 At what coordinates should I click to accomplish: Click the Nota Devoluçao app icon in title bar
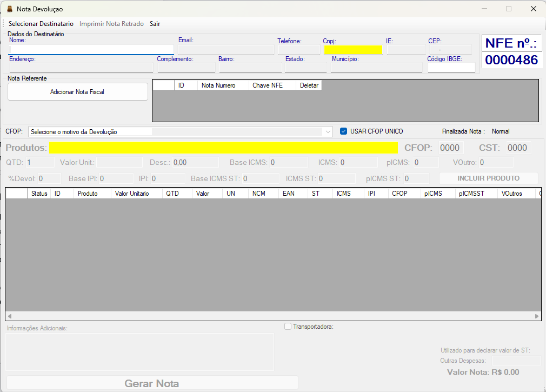pos(9,9)
